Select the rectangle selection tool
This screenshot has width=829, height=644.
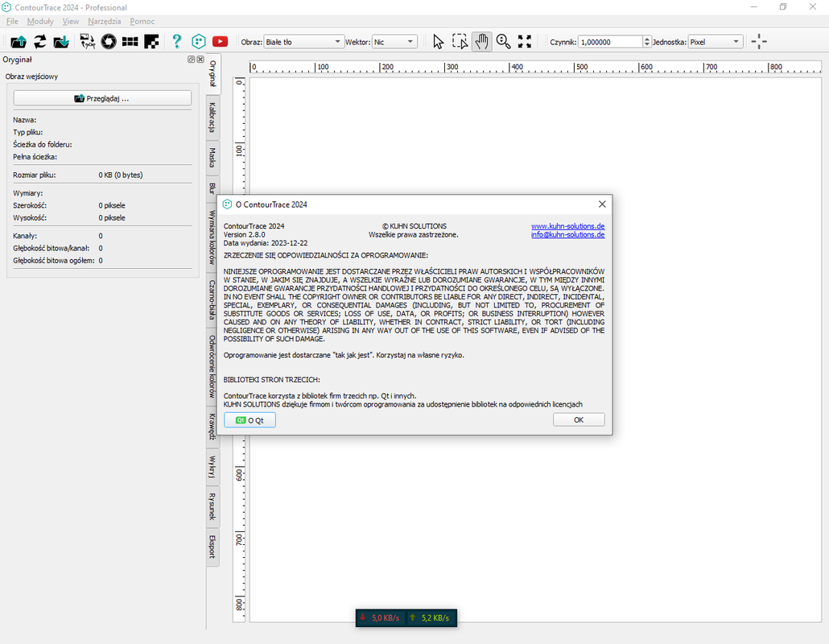460,42
